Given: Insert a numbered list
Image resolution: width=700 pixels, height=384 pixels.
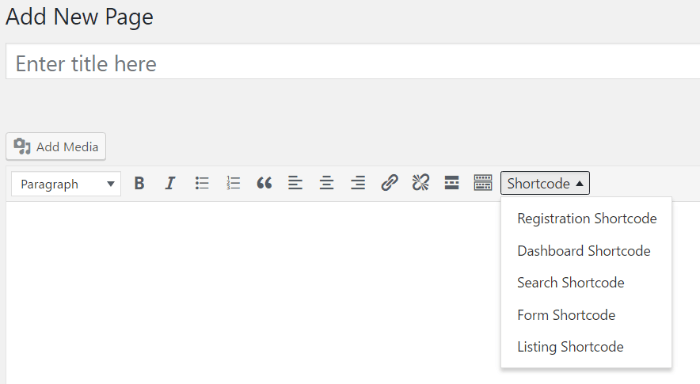Looking at the screenshot, I should [x=233, y=183].
